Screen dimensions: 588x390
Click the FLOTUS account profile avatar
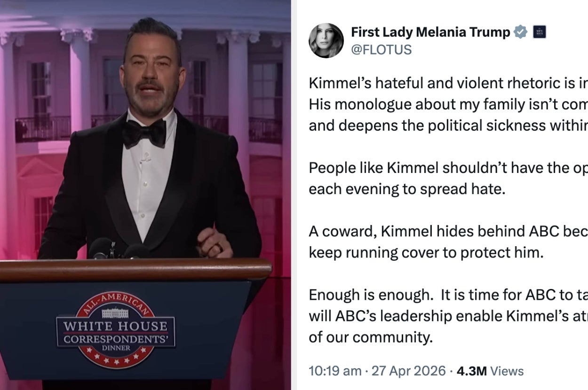pos(326,40)
